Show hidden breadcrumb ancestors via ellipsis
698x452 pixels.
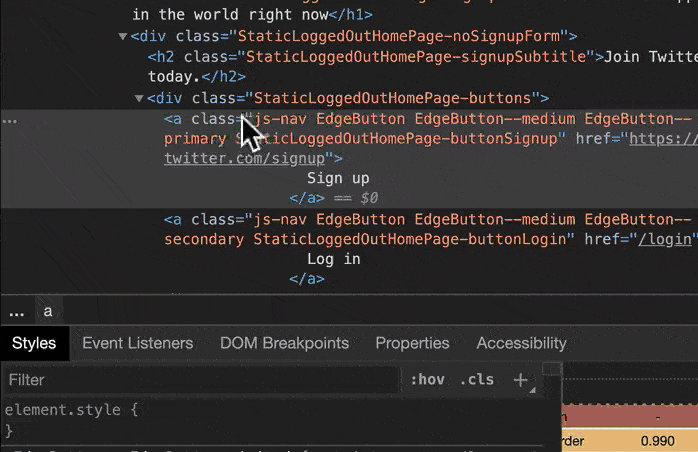point(16,313)
